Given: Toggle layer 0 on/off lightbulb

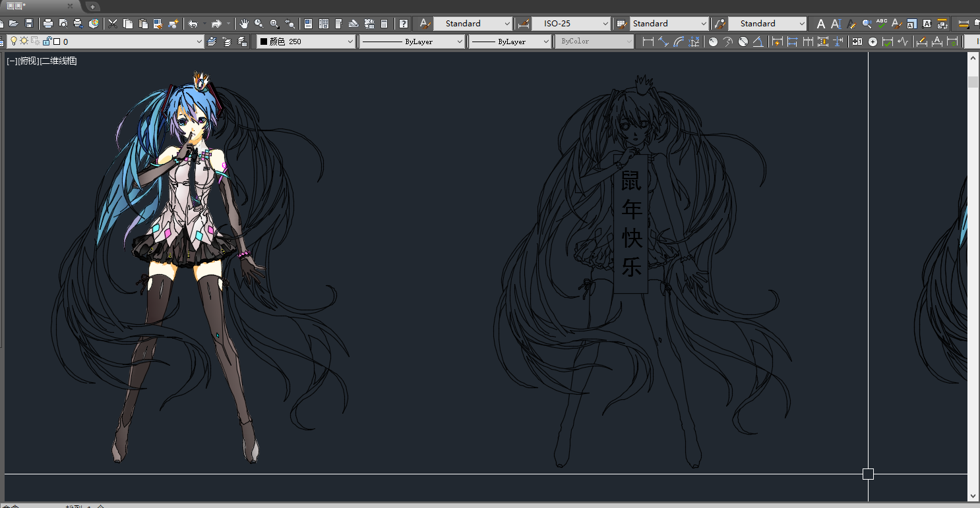Looking at the screenshot, I should coord(13,42).
